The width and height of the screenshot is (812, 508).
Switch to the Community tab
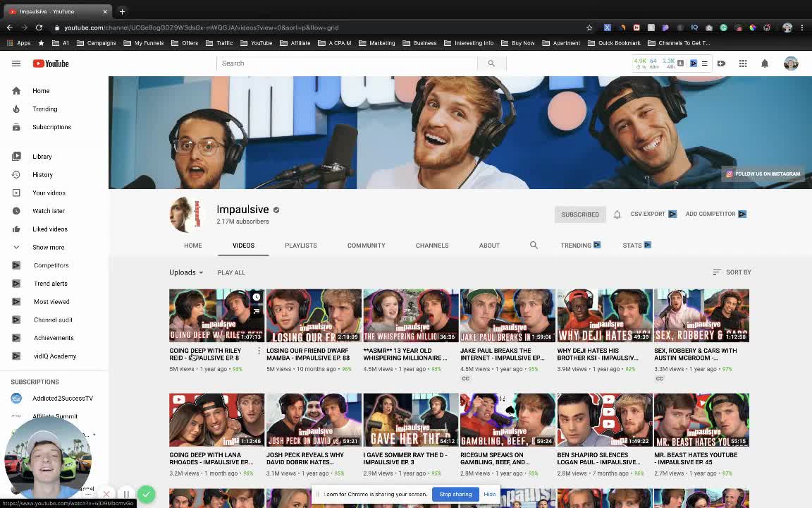click(x=366, y=246)
